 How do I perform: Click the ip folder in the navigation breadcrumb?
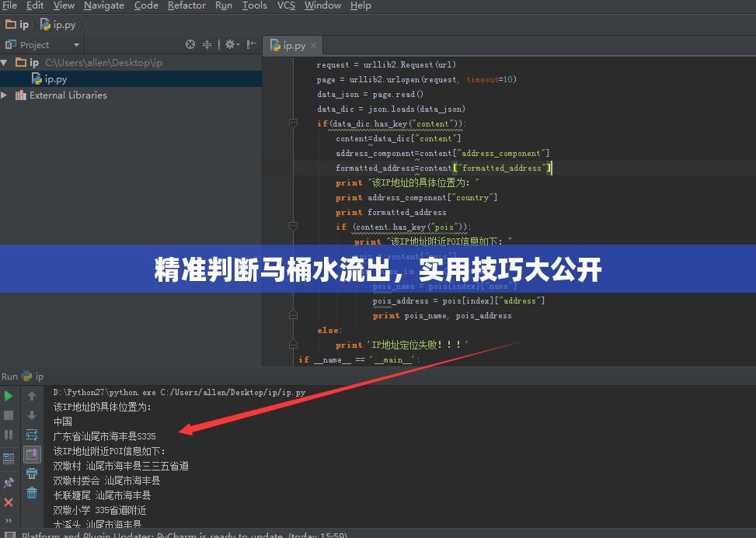(x=17, y=24)
